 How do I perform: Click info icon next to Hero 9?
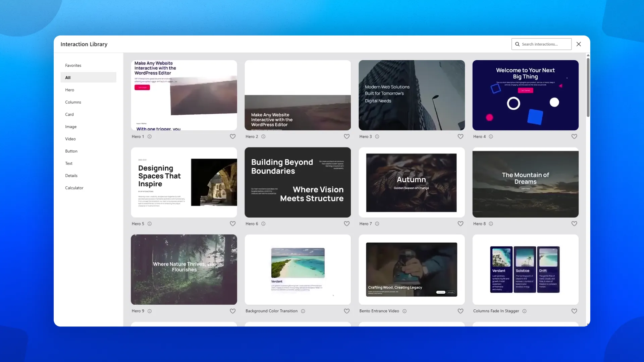(150, 311)
